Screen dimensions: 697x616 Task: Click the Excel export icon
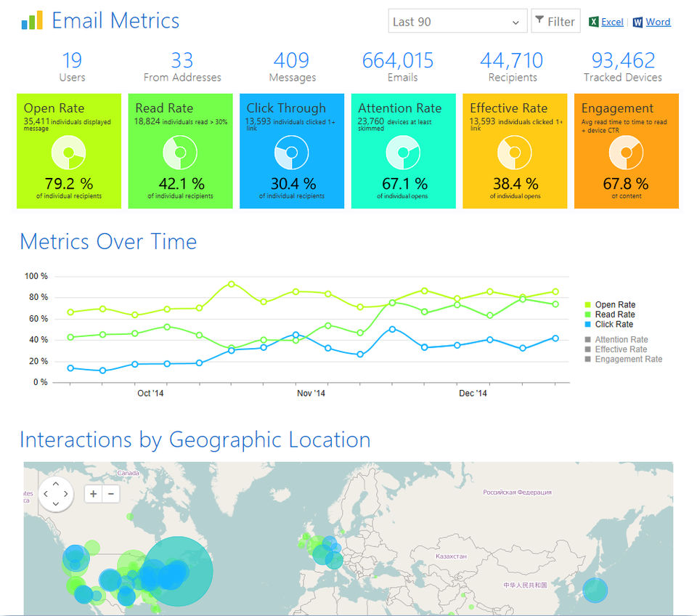click(x=593, y=22)
